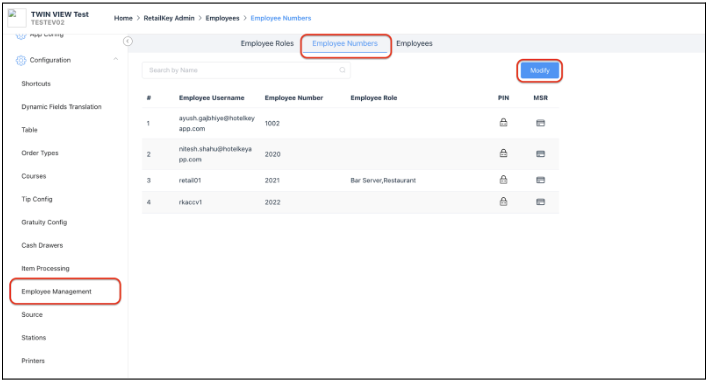Open Gratuity Config menu item
The height and width of the screenshot is (383, 710).
click(44, 222)
